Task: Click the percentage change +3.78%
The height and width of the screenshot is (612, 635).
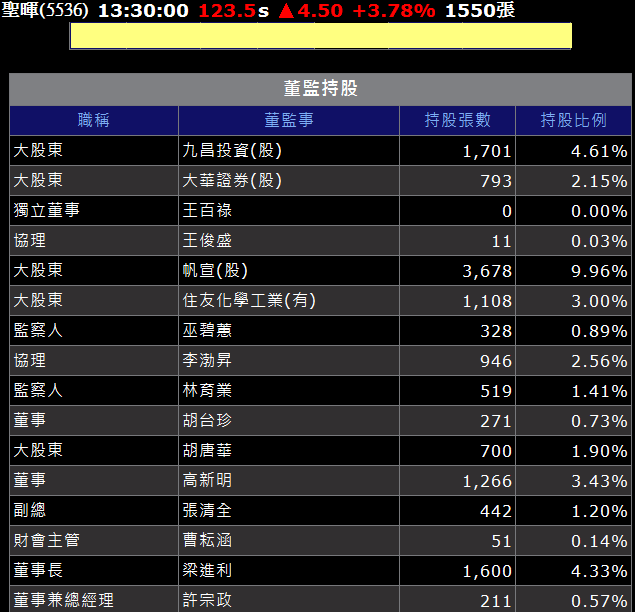Action: 394,11
